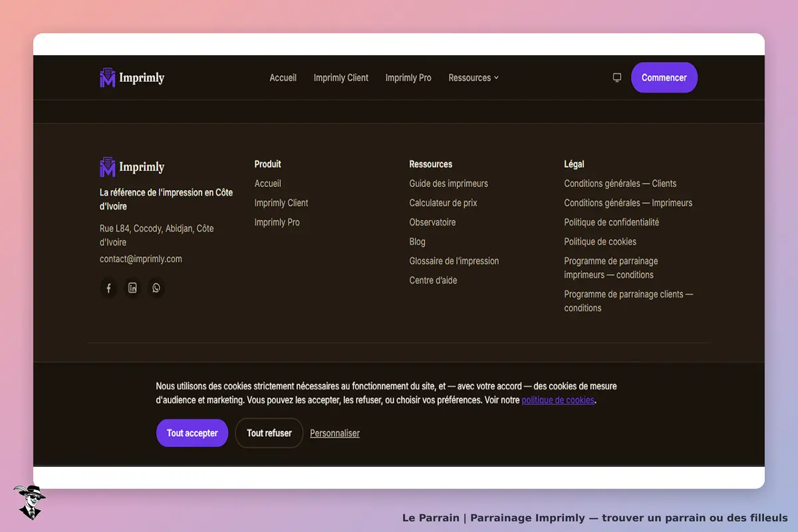The image size is (798, 532).
Task: Open Imprimly Client in the top navigation
Action: [x=341, y=78]
